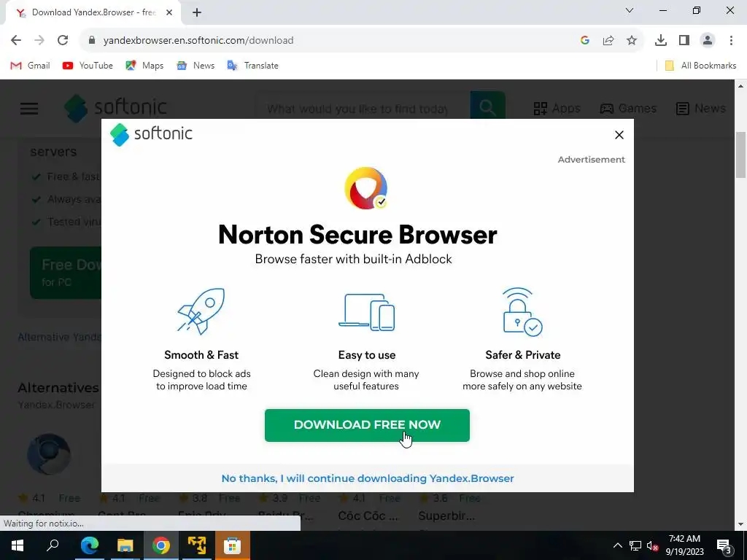Bookmark this page with star icon
747x560 pixels.
pyautogui.click(x=632, y=41)
